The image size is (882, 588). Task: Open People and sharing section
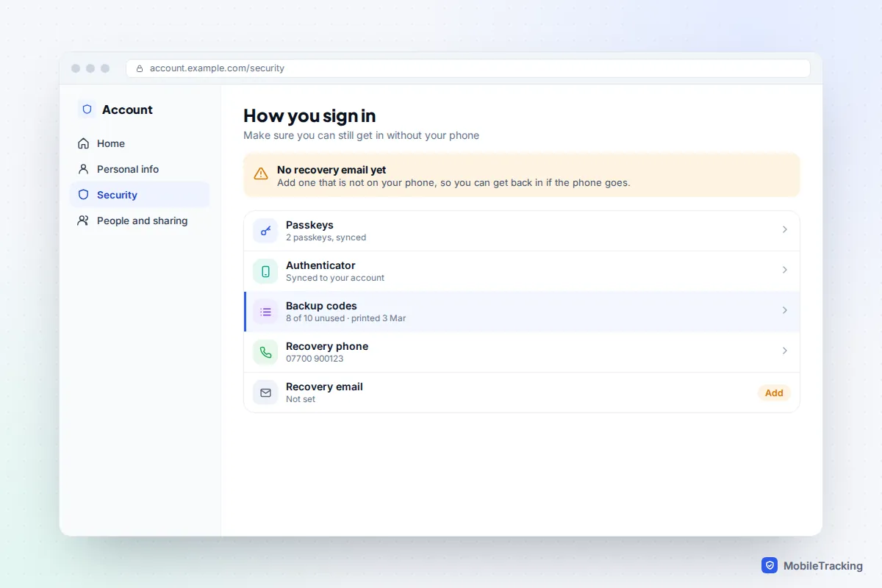tap(140, 220)
